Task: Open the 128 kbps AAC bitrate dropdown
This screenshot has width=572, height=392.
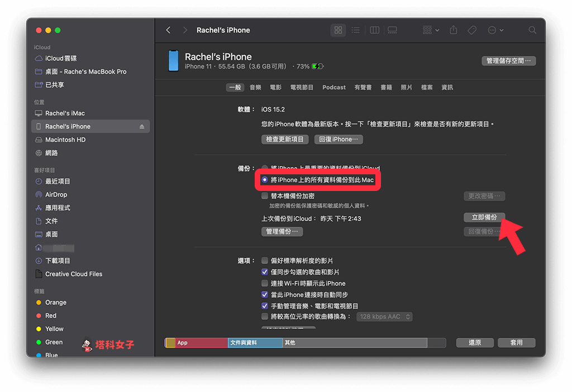Action: (x=384, y=317)
